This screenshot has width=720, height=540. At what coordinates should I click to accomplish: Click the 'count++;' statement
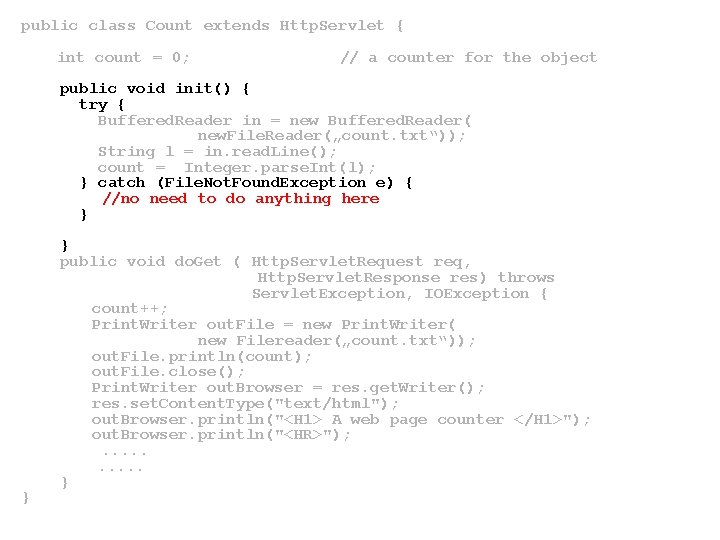click(x=129, y=309)
